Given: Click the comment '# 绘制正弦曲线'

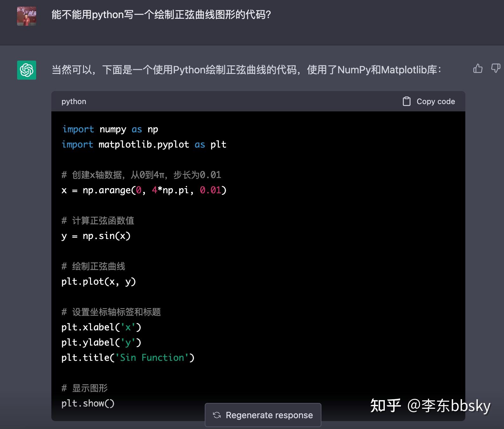Looking at the screenshot, I should click(x=94, y=266).
